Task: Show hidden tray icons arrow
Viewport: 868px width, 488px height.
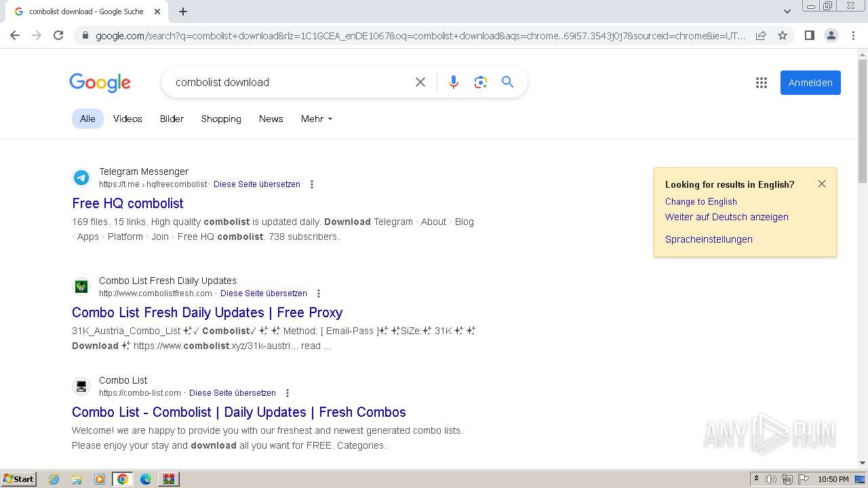Action: [x=756, y=479]
